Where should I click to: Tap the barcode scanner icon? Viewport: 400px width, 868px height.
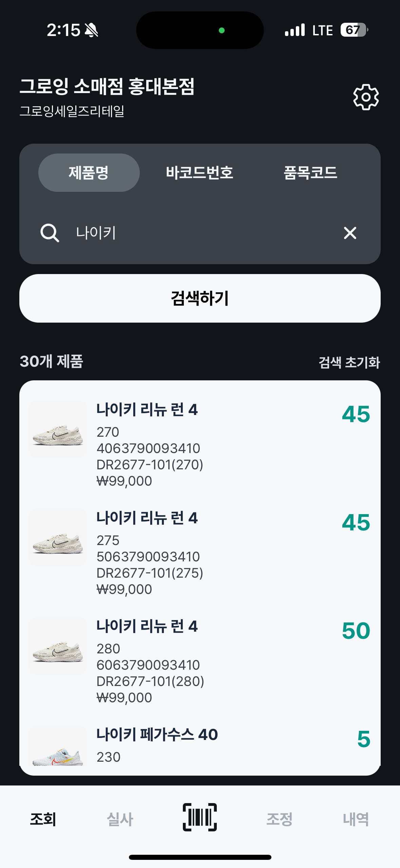(x=200, y=817)
